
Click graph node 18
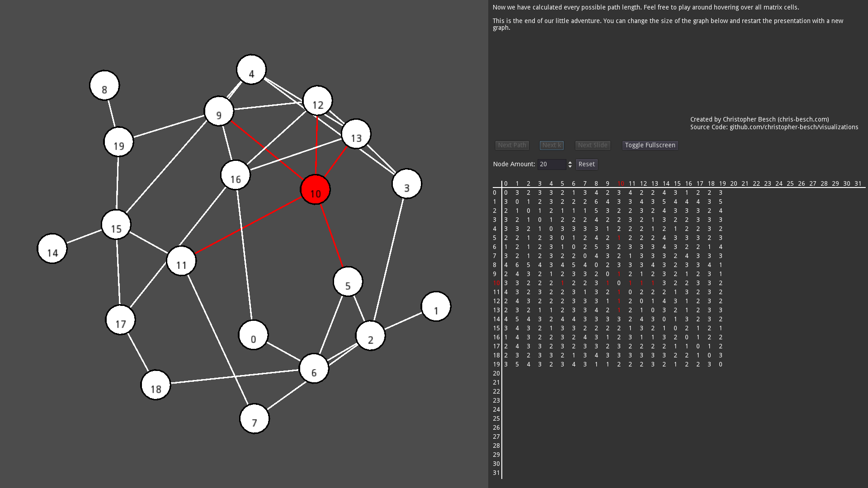tap(156, 385)
